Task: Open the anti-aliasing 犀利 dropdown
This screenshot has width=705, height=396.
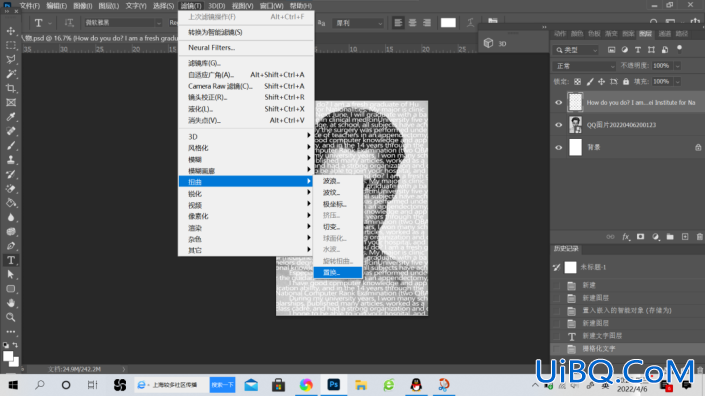Action: [358, 23]
